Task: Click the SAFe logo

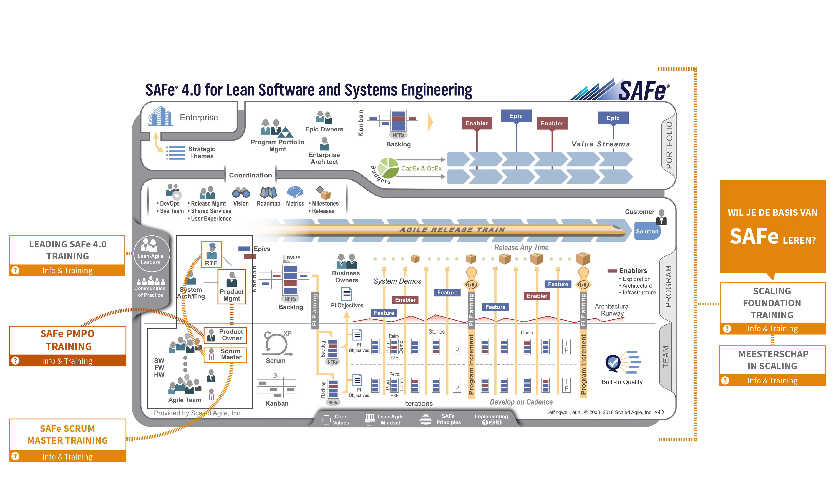Action: click(620, 90)
